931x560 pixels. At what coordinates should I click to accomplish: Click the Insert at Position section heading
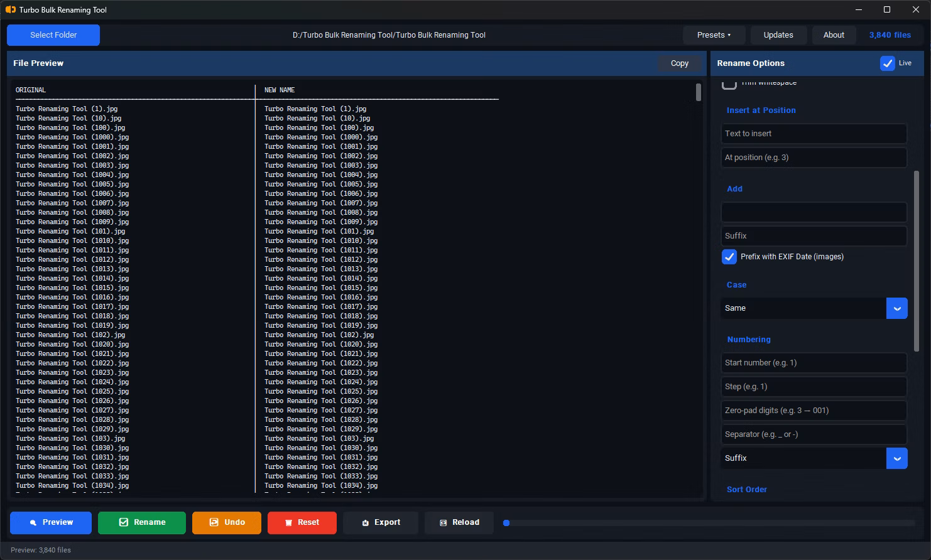click(x=761, y=110)
